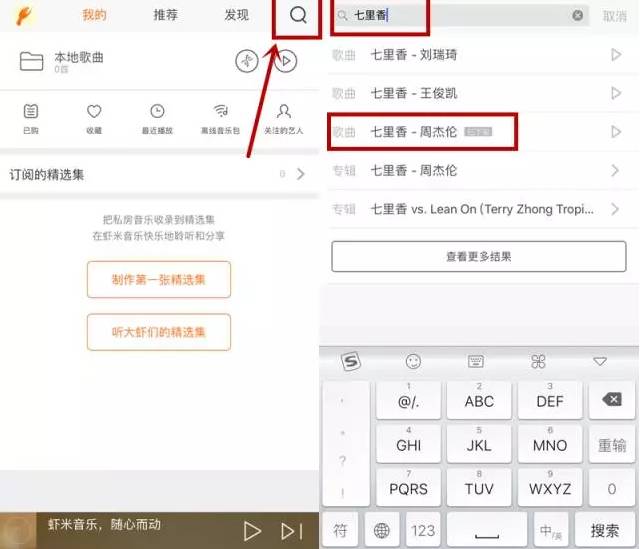Open the 虾米音乐,随心而动 player bar
643x549 pixels.
click(159, 531)
